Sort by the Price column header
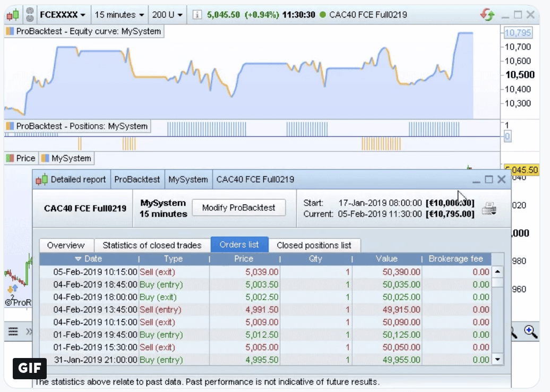550x392 pixels. [244, 259]
